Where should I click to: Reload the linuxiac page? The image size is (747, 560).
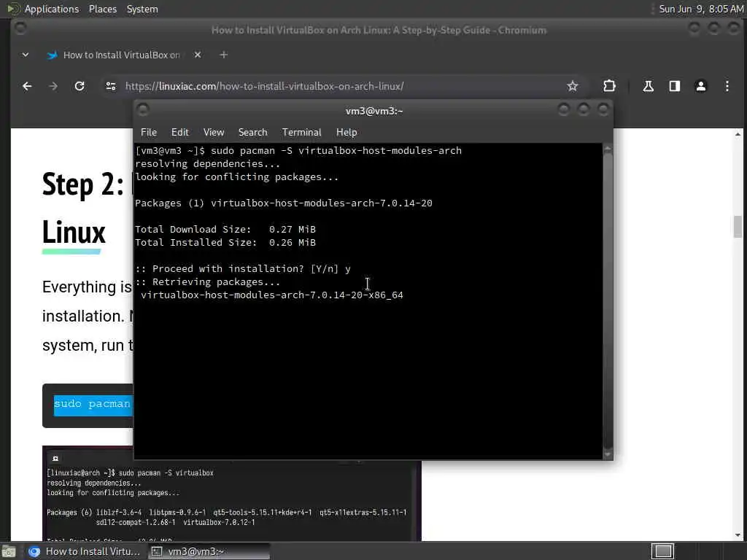80,86
